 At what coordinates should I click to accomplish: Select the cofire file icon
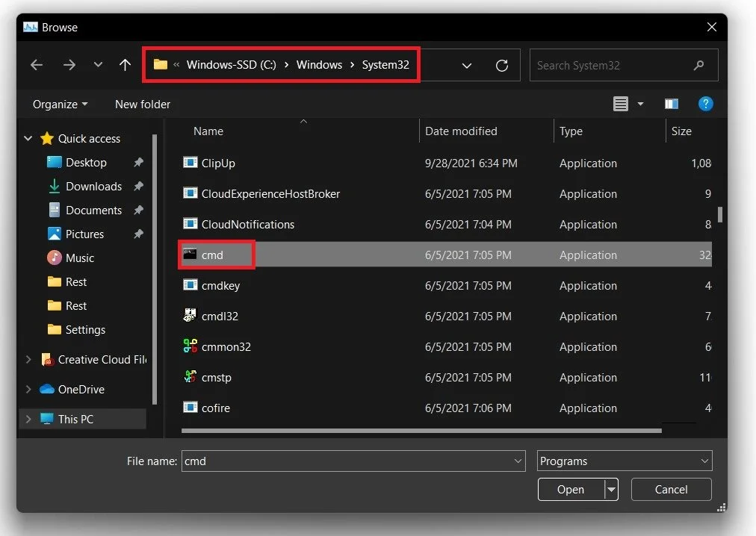(x=190, y=408)
